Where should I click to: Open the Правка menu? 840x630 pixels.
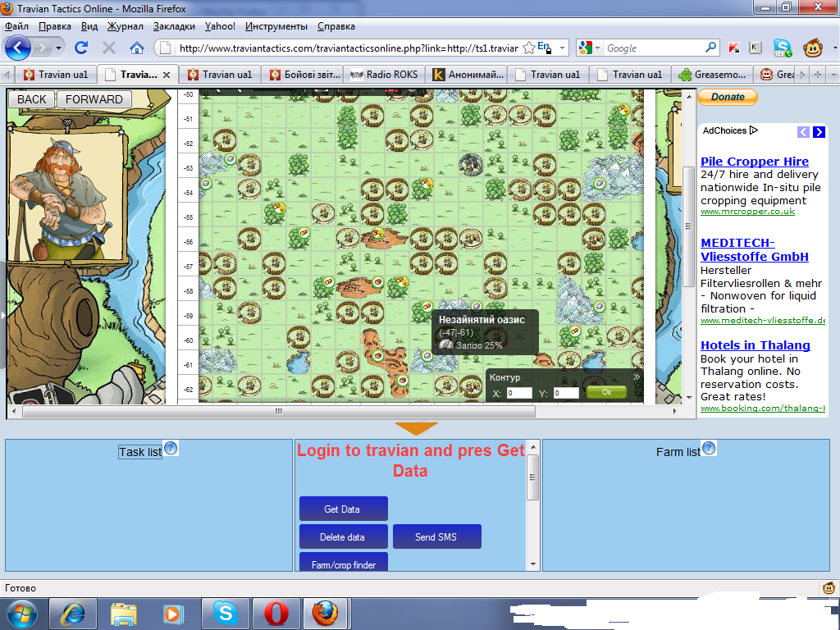tap(55, 26)
